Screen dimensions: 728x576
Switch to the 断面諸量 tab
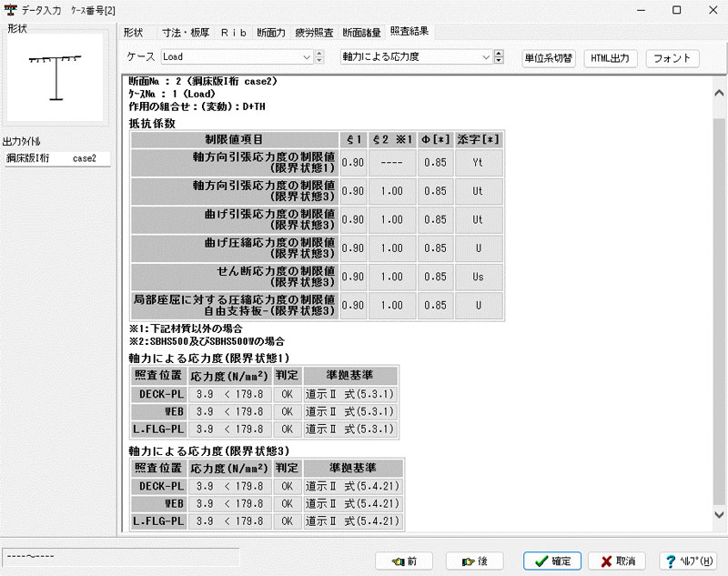361,33
